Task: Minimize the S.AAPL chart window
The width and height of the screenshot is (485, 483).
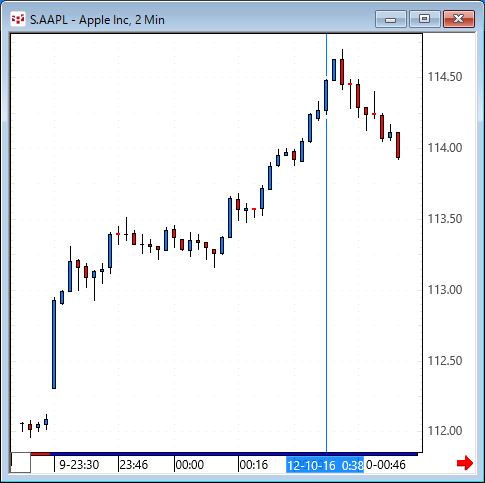Action: click(391, 19)
